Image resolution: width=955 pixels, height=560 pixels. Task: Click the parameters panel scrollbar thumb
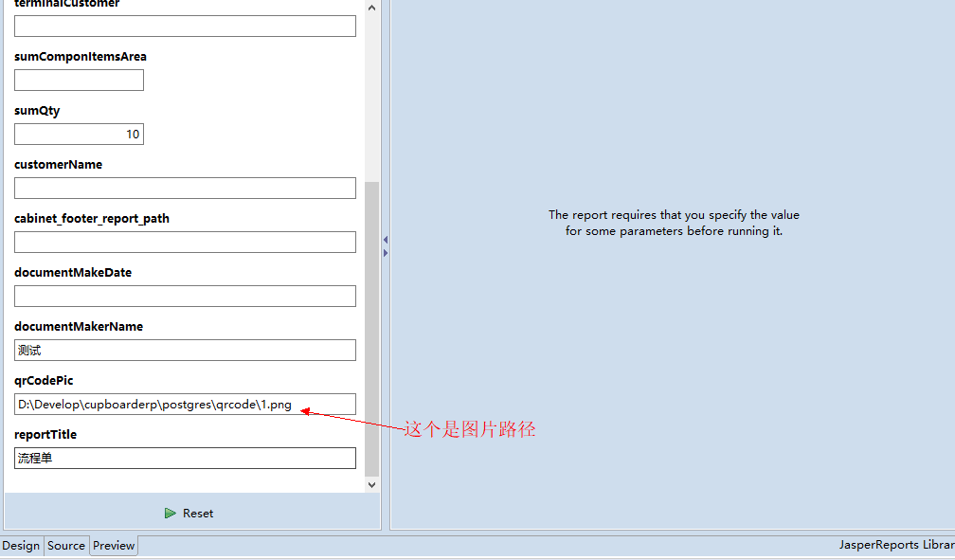click(x=371, y=329)
